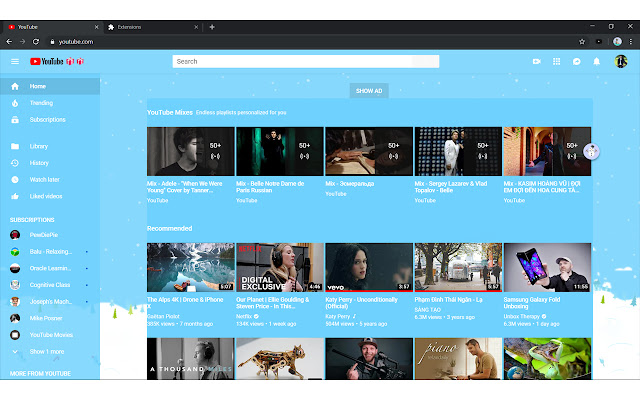Expand Show 1 more subscriptions

[x=49, y=352]
